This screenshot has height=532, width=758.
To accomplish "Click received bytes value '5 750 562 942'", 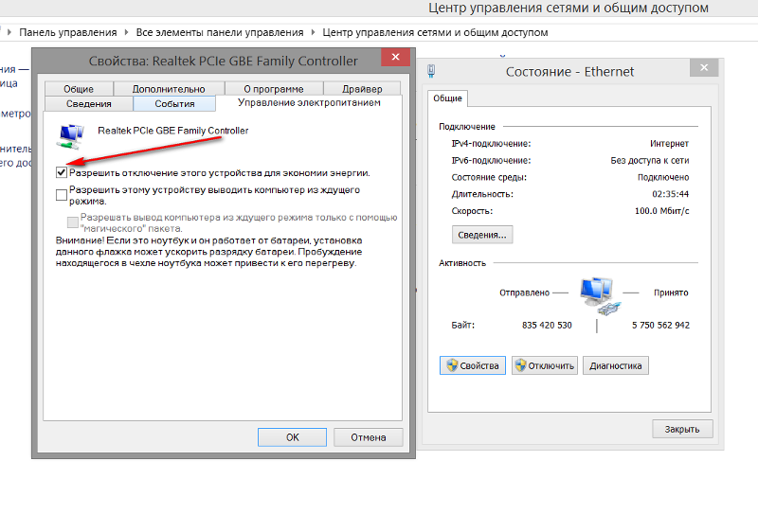I will [x=660, y=325].
